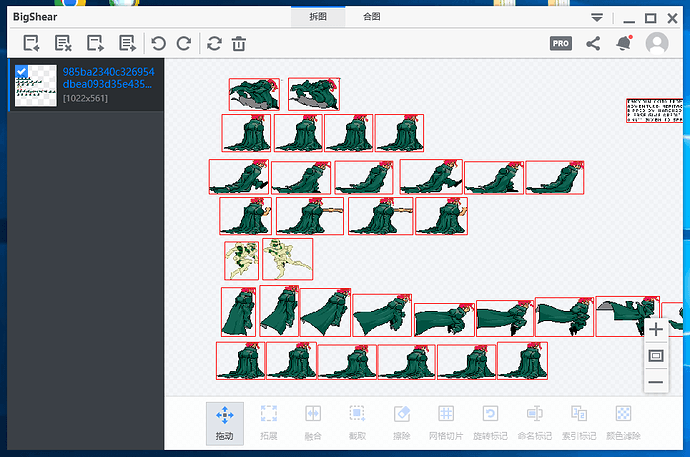Zoom out with the minus button
The image size is (690, 457).
[x=656, y=382]
